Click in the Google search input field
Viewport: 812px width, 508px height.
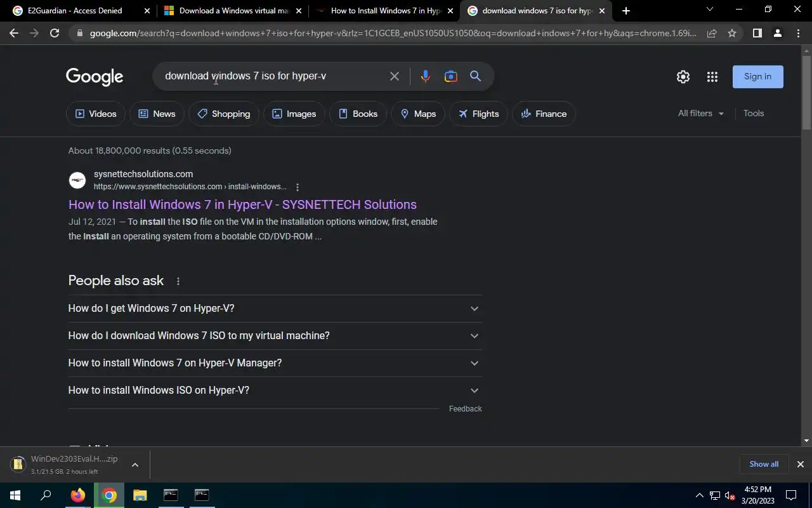(273, 76)
